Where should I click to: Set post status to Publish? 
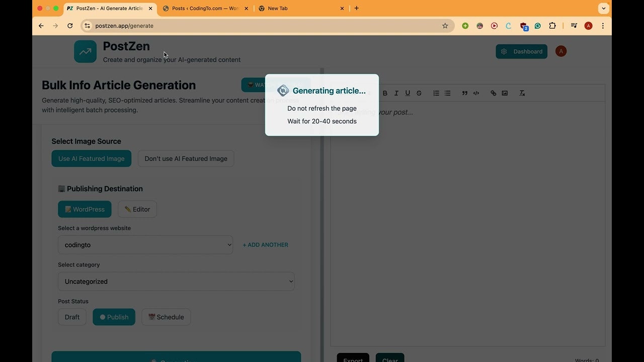coord(114,317)
